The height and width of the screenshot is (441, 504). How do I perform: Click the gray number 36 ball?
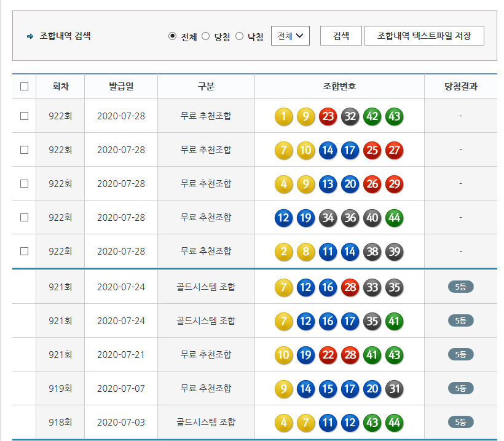coord(350,218)
